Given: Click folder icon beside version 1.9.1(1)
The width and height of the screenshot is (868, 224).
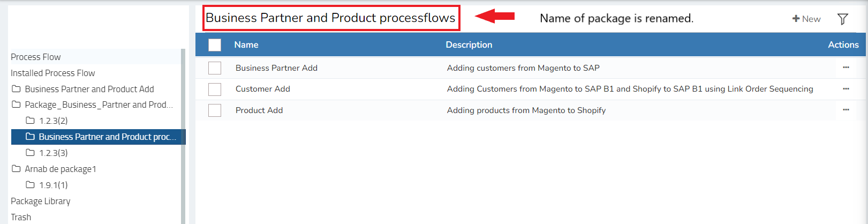Looking at the screenshot, I should pos(31,185).
